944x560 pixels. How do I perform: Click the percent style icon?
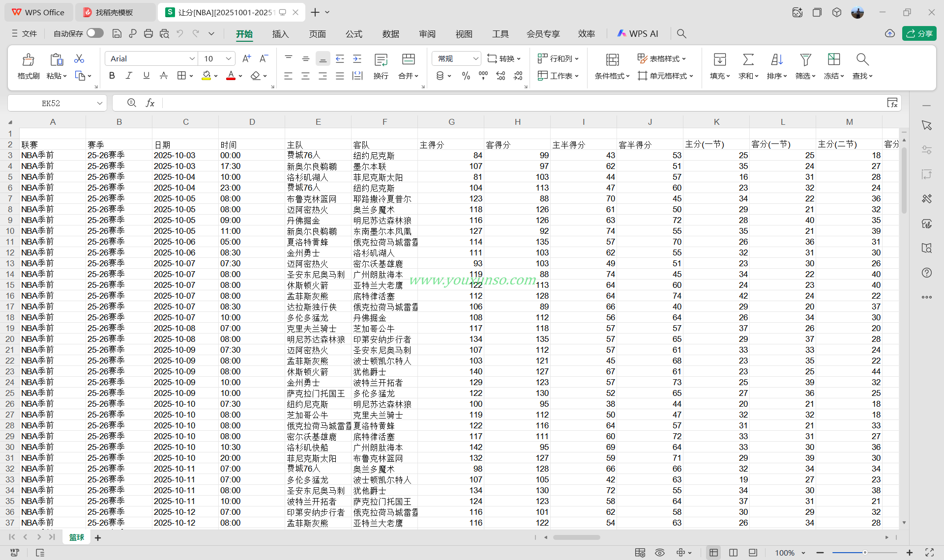(x=466, y=76)
